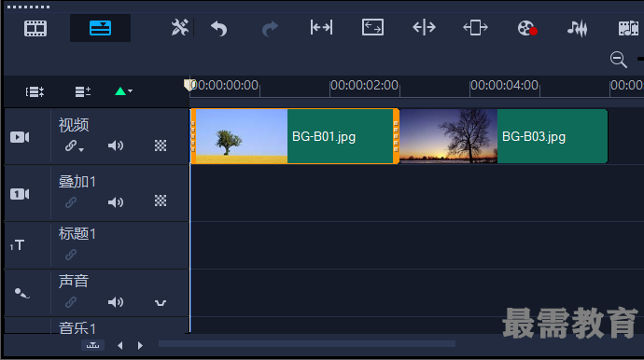Click the left trim handle of BG-B01.jpg
This screenshot has width=644, height=360.
pos(193,136)
